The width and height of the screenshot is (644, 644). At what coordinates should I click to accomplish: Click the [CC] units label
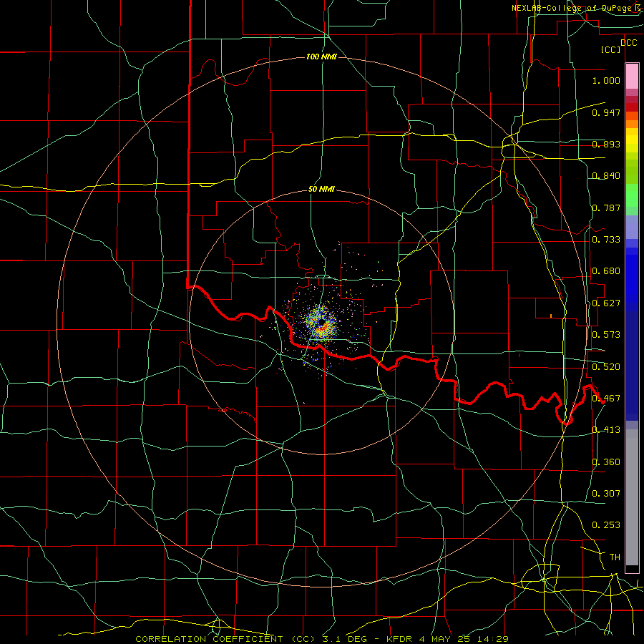pos(611,49)
